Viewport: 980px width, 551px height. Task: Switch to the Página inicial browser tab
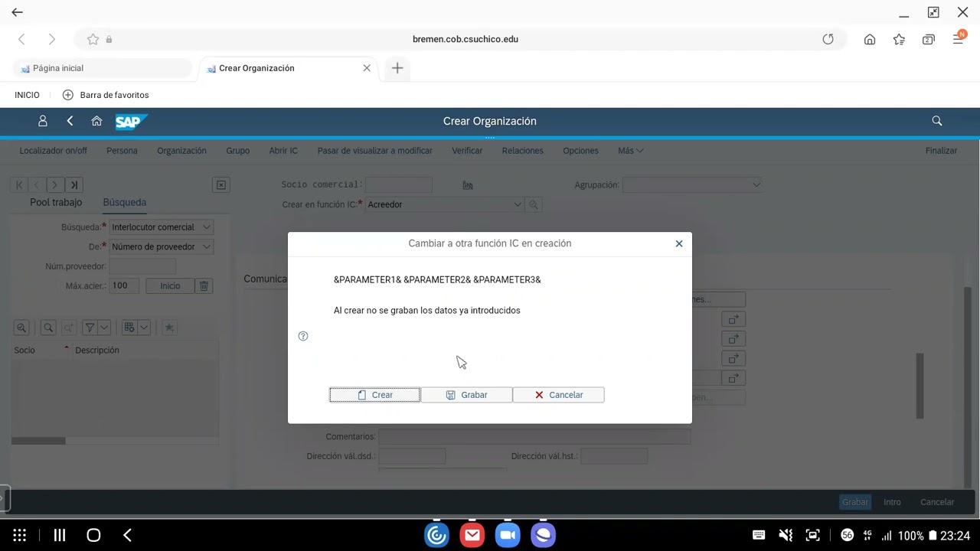103,68
